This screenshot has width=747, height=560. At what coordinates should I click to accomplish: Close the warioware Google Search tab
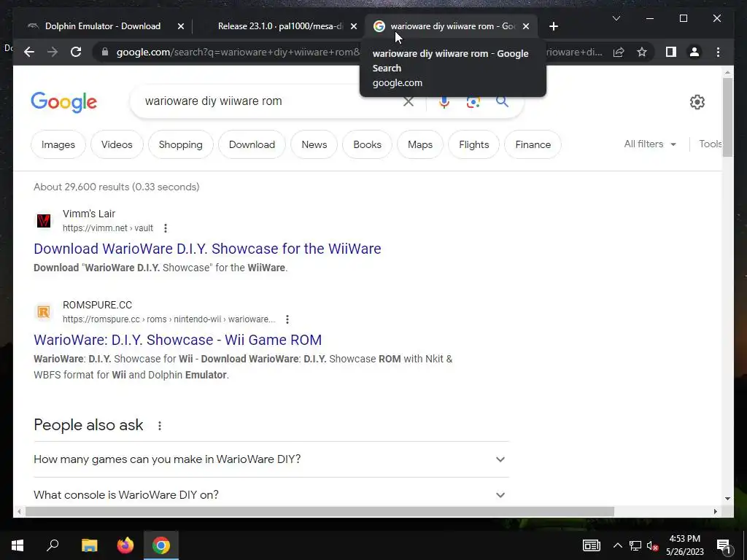tap(526, 27)
